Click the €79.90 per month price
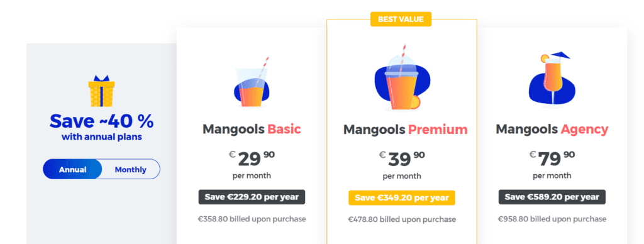 pyautogui.click(x=552, y=164)
